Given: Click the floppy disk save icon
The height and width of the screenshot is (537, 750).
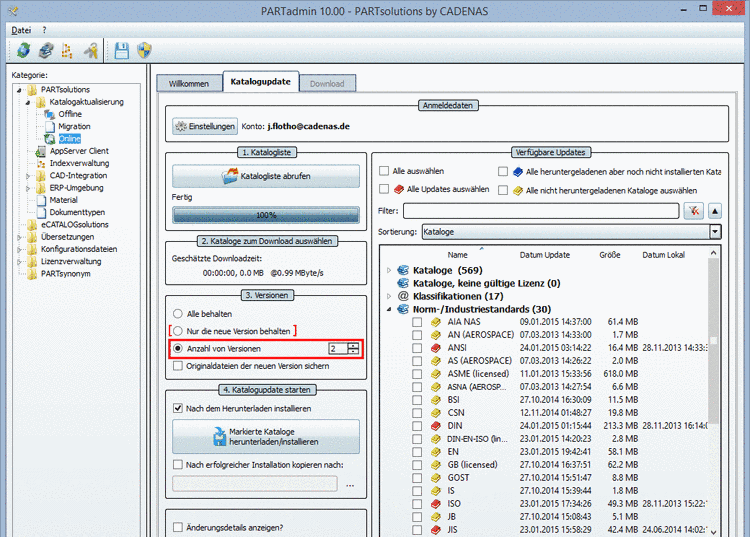Looking at the screenshot, I should tap(121, 50).
